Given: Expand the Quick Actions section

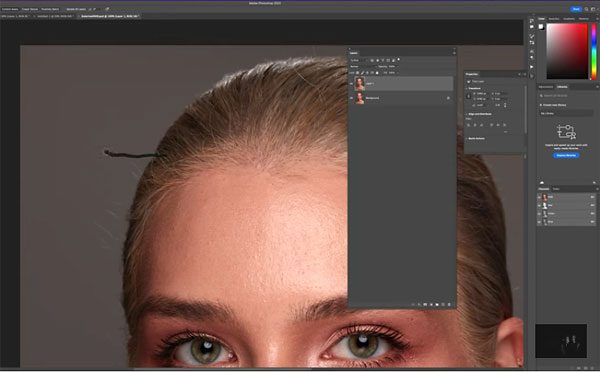Looking at the screenshot, I should point(466,139).
